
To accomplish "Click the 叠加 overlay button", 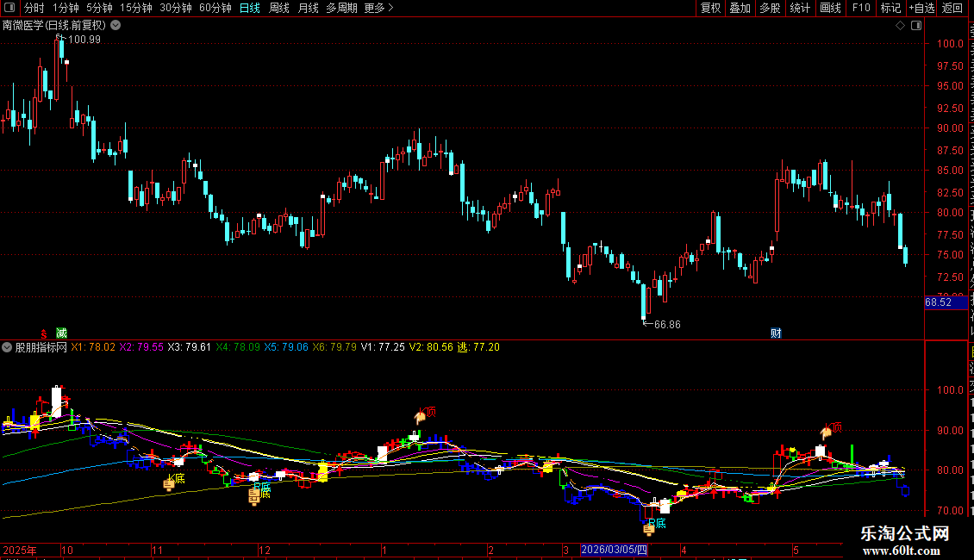I will pos(740,8).
